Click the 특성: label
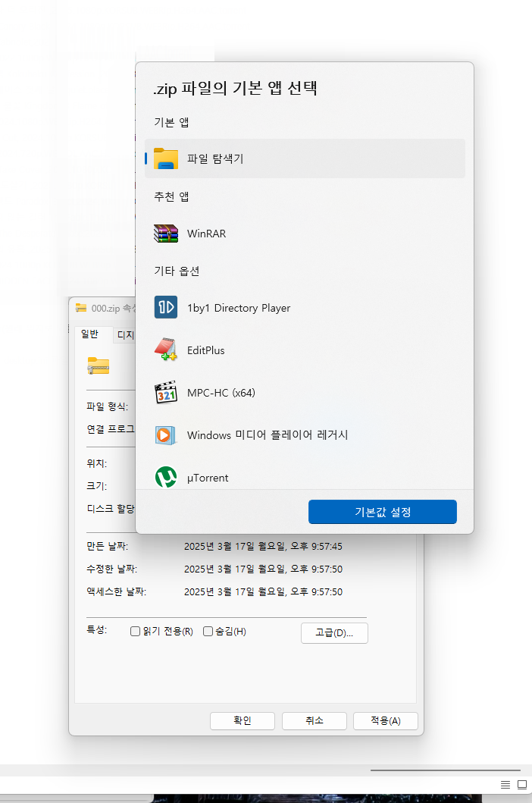Screen dimensions: 532x803 pos(97,629)
